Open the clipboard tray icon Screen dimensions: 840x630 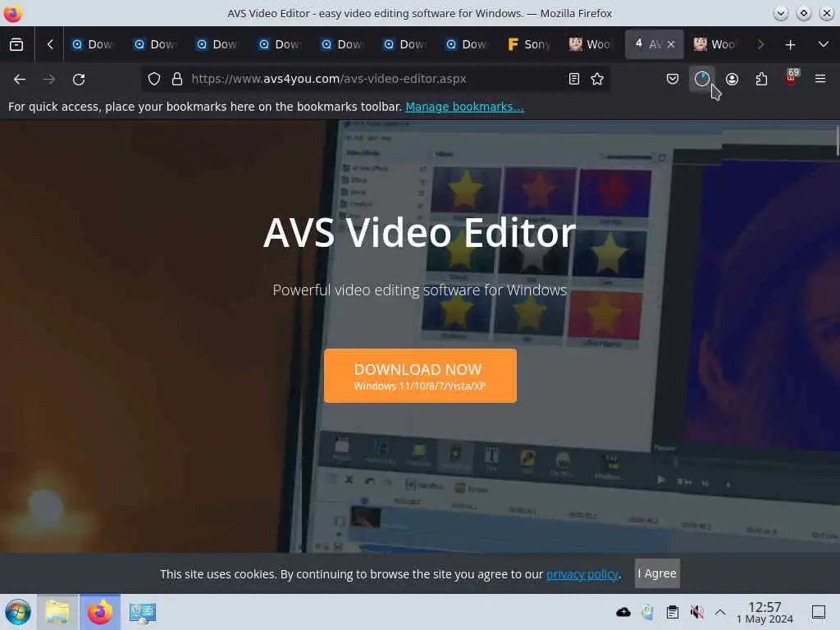[x=673, y=612]
